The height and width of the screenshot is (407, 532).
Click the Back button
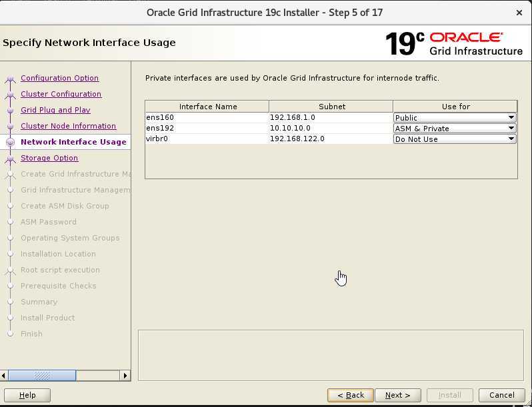pos(351,395)
